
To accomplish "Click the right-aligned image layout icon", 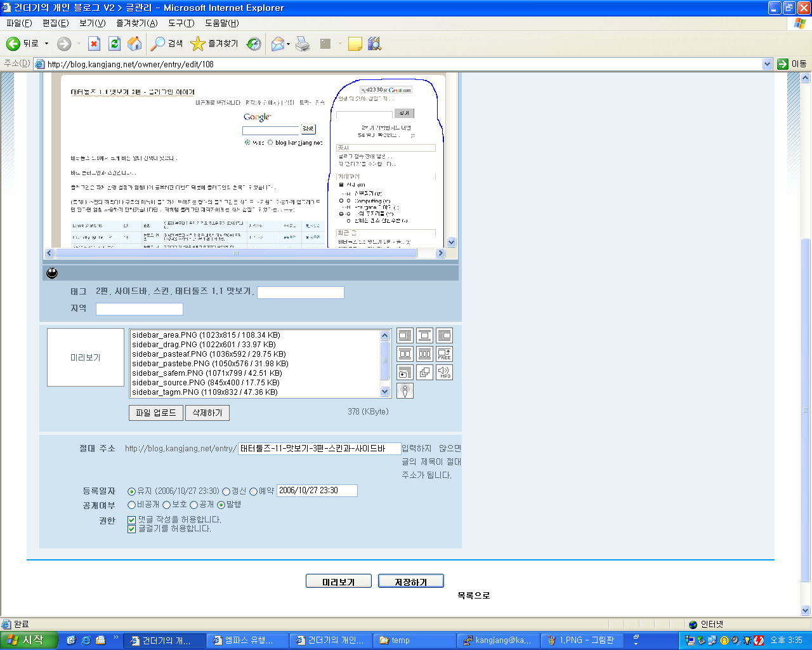I will coord(444,335).
